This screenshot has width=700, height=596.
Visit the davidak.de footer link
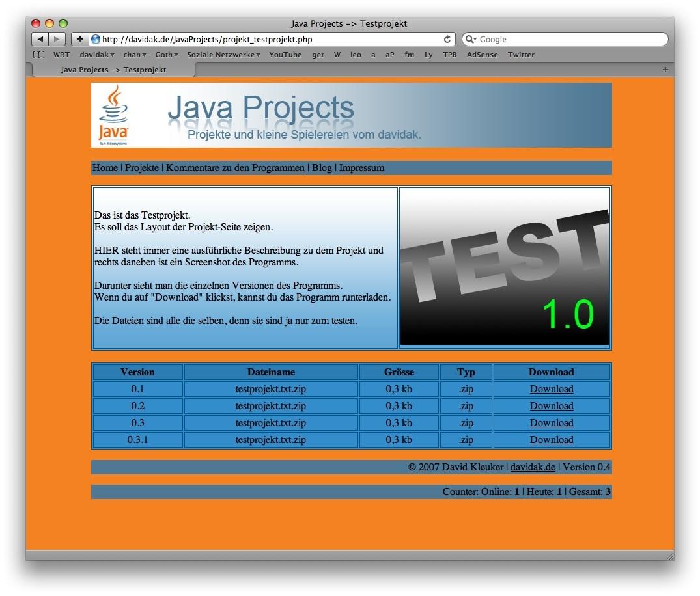tap(533, 467)
